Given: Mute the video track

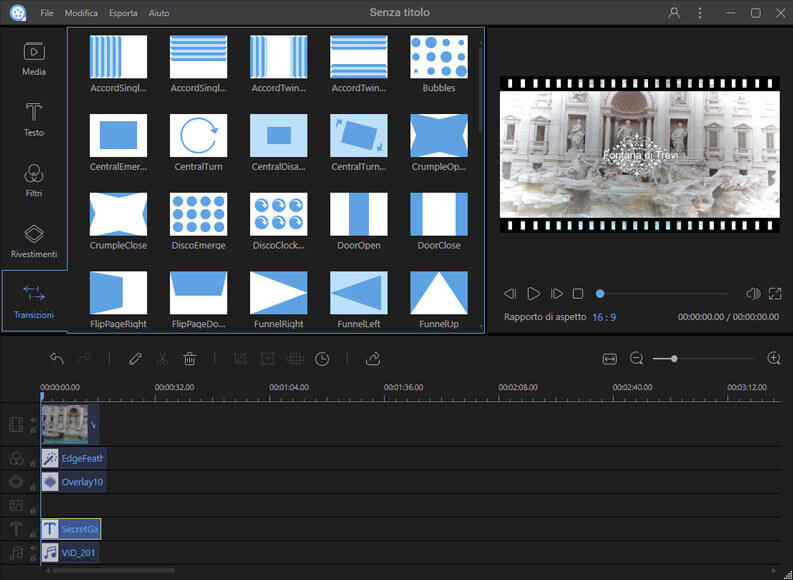Looking at the screenshot, I should point(33,420).
